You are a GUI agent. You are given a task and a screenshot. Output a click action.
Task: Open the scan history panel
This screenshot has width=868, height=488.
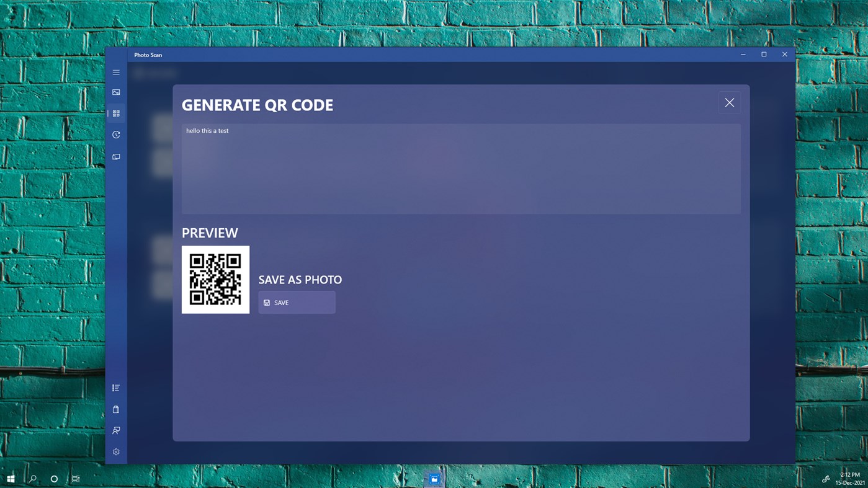pos(116,135)
